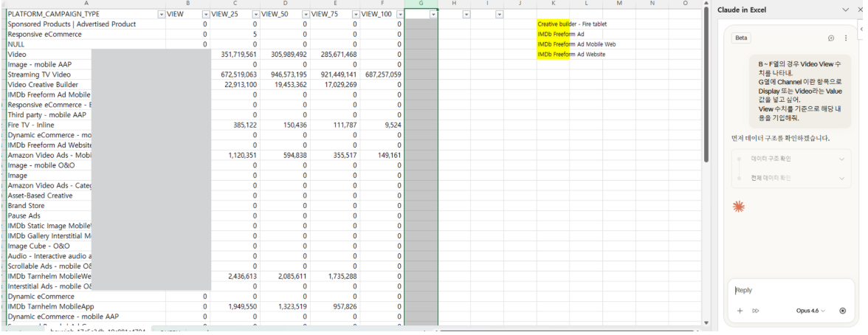Select the 22,913,100 value cell

pyautogui.click(x=235, y=85)
